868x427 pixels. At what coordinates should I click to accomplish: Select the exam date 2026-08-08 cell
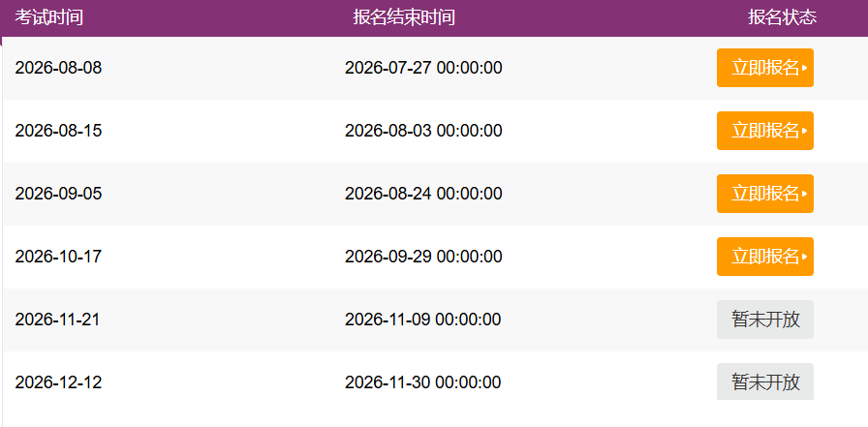58,68
